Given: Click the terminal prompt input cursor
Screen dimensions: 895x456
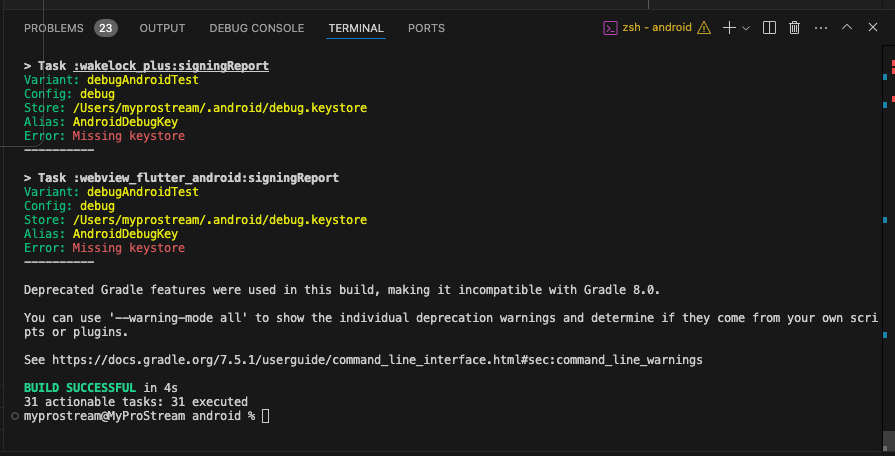Looking at the screenshot, I should [265, 416].
